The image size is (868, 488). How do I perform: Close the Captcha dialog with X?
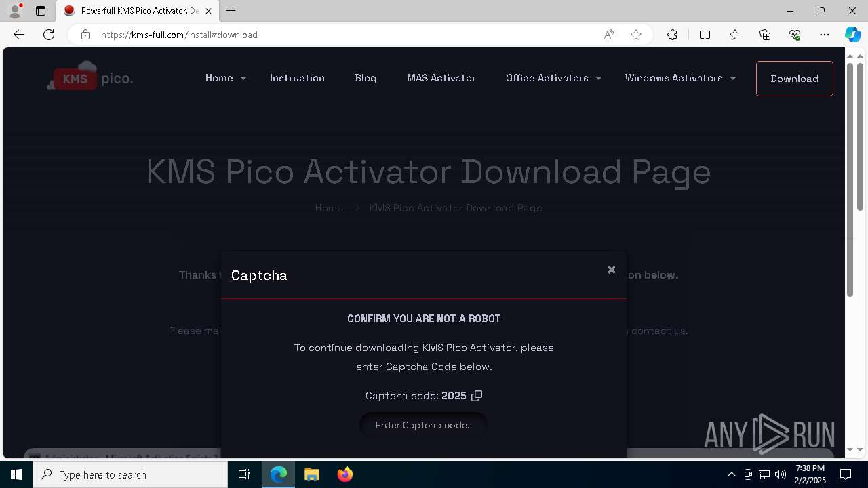coord(612,270)
